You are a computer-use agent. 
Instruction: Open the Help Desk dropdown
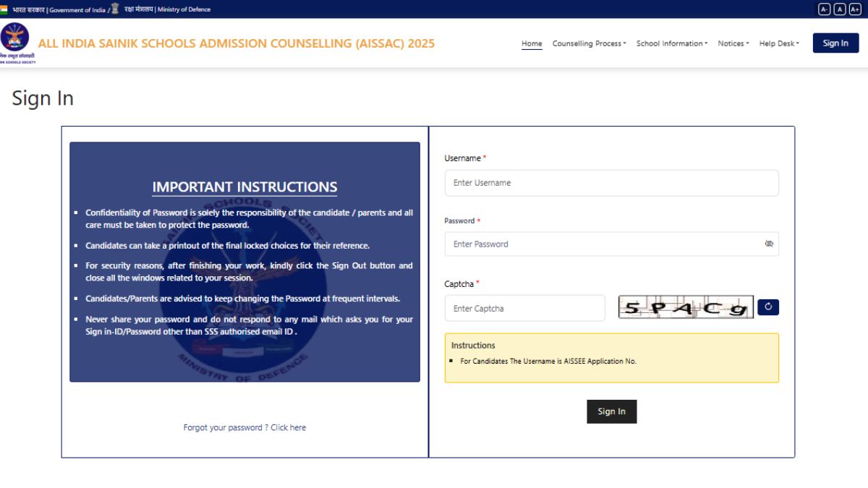(778, 43)
